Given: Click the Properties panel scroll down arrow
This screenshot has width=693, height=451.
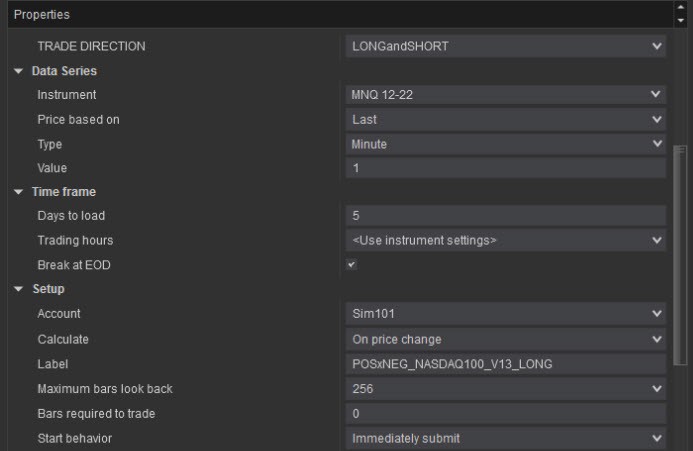Looking at the screenshot, I should (682, 20).
